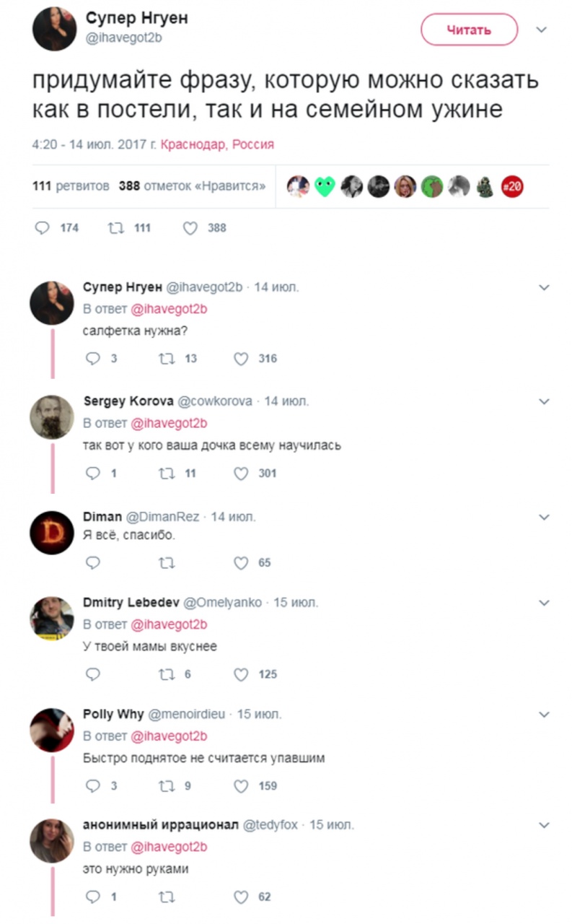Retweet the Sergey Korova reply
572x924 pixels.
[167, 474]
